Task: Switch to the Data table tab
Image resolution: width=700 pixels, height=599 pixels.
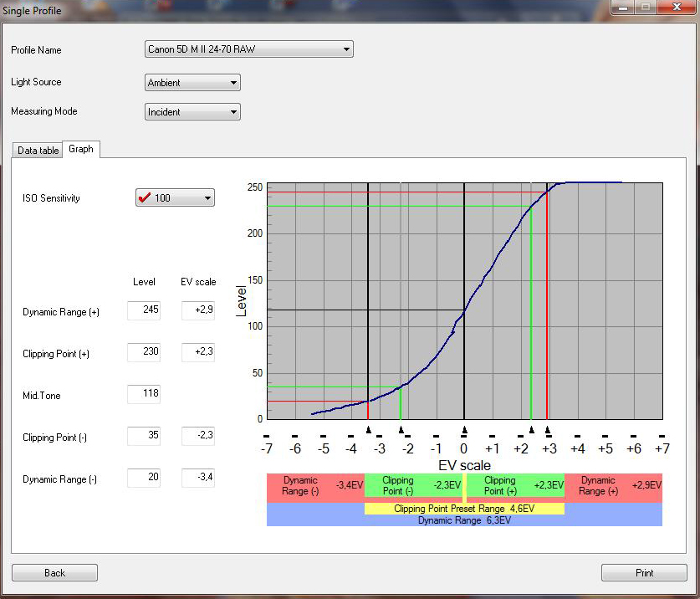Action: [38, 150]
